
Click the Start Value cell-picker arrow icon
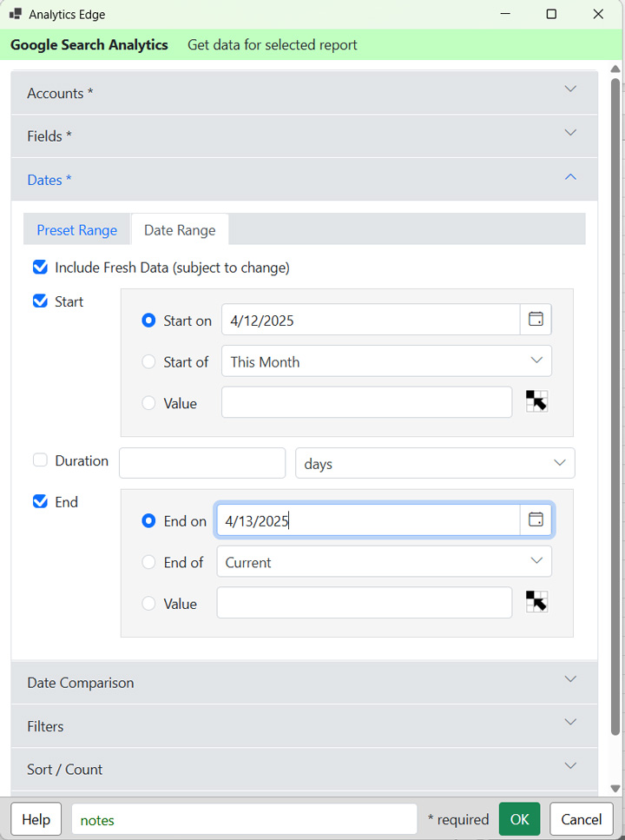pyautogui.click(x=536, y=401)
